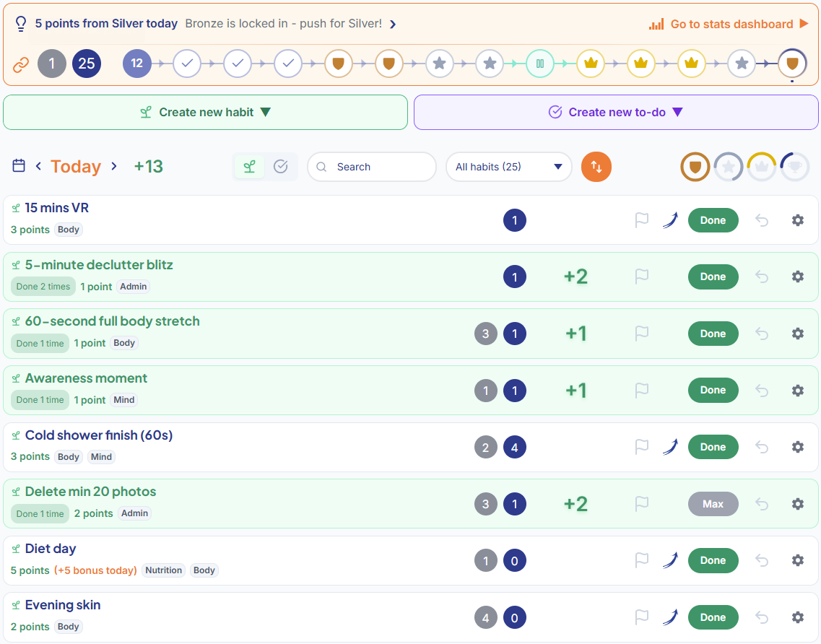Undo the Evening skin completion
This screenshot has height=644, width=821.
(762, 618)
